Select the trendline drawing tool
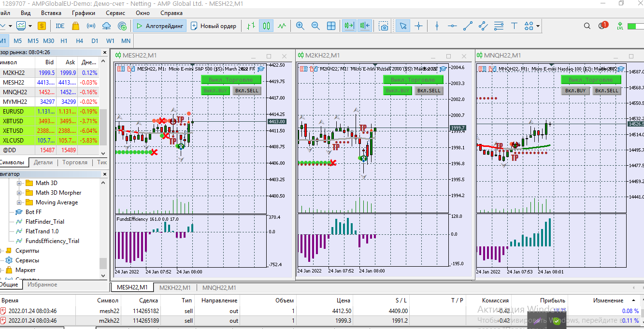This screenshot has height=329, width=644. click(468, 26)
